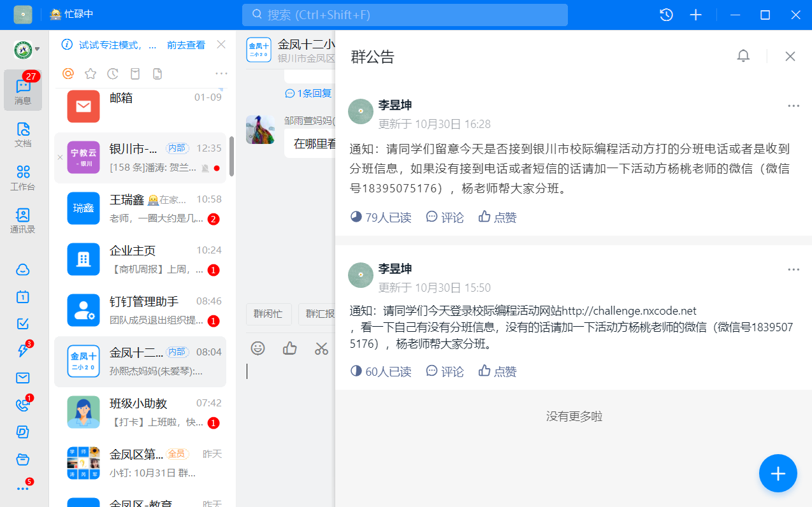The image size is (812, 507).
Task: Click the floating blue add announcement button
Action: click(x=778, y=473)
